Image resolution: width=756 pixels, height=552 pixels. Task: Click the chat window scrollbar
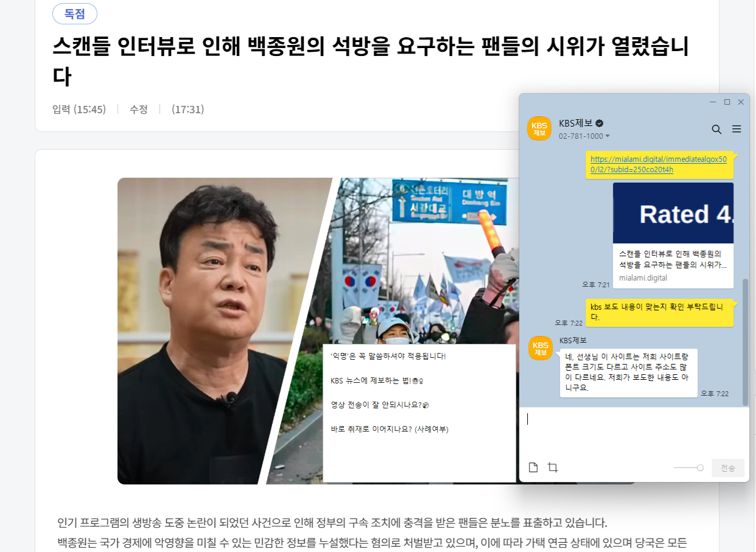[746, 343]
